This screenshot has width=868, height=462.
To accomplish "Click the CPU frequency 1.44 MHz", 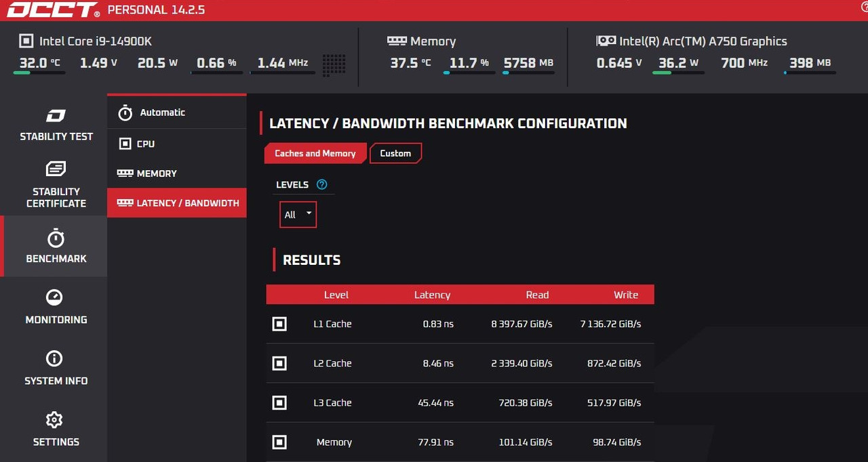I will click(x=283, y=62).
